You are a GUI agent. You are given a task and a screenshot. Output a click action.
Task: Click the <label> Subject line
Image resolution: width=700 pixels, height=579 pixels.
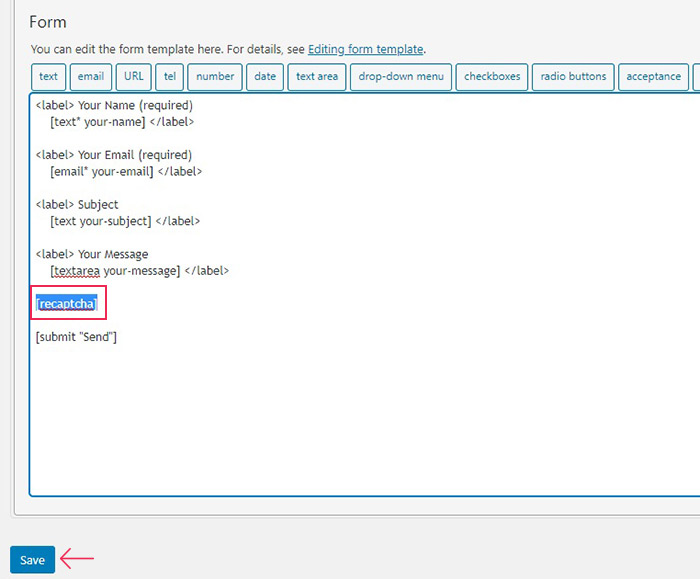[77, 204]
